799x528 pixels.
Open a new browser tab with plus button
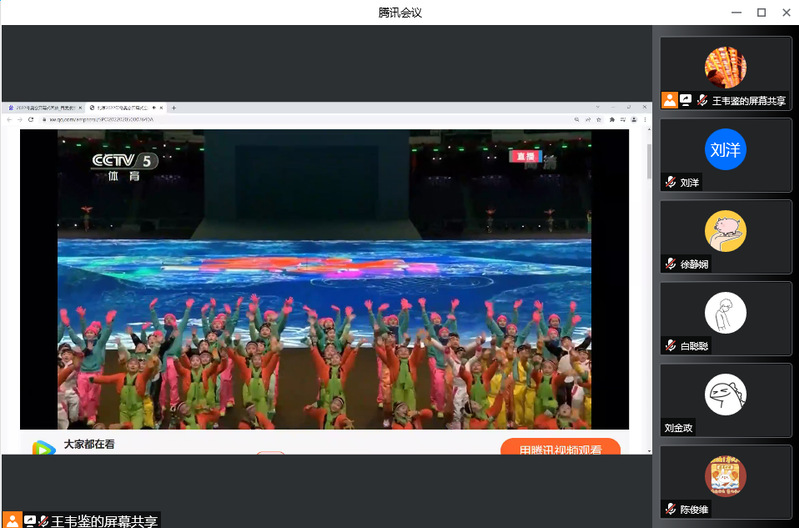[x=174, y=108]
